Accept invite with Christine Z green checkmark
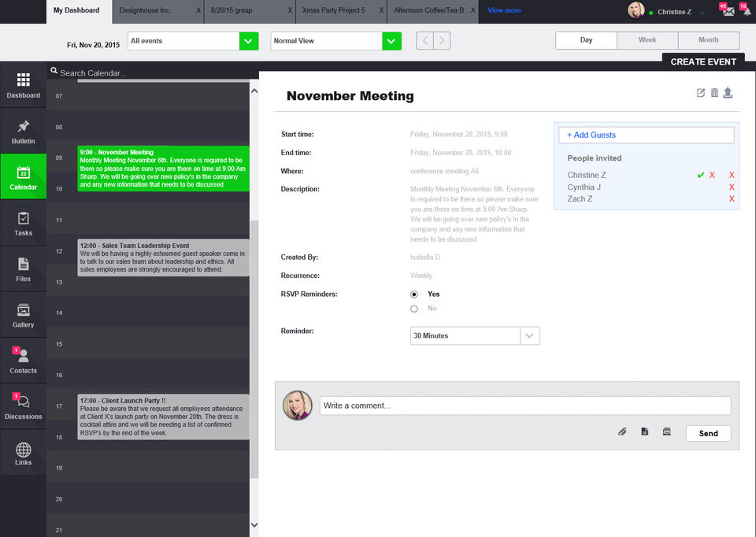Screen dimensions: 756x537 pyautogui.click(x=701, y=175)
